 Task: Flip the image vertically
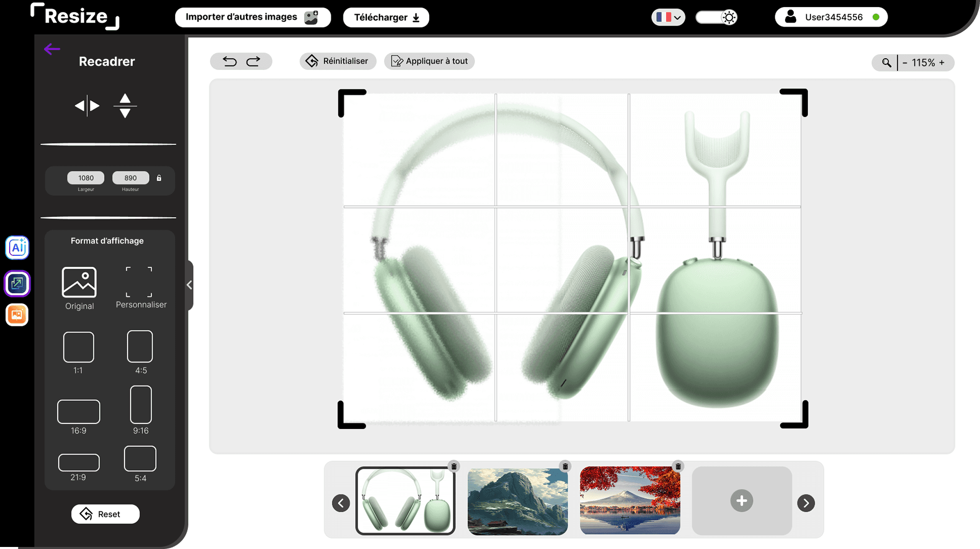point(125,106)
